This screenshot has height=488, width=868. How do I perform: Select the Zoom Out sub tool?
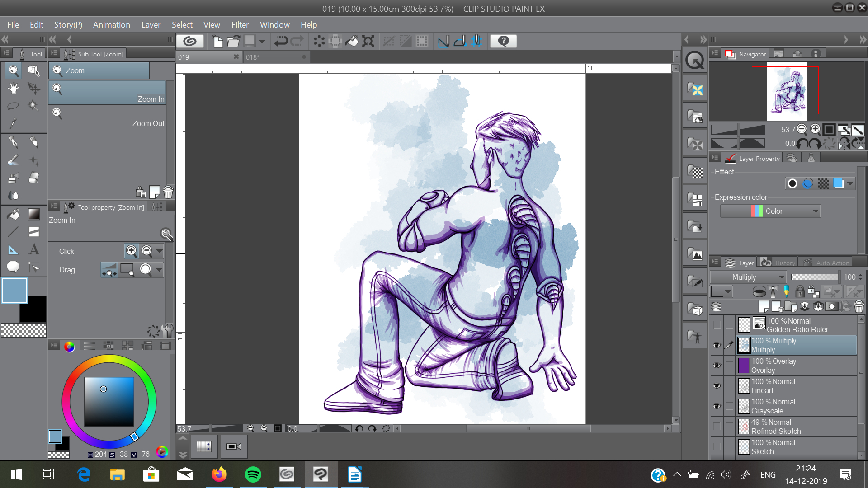point(108,117)
